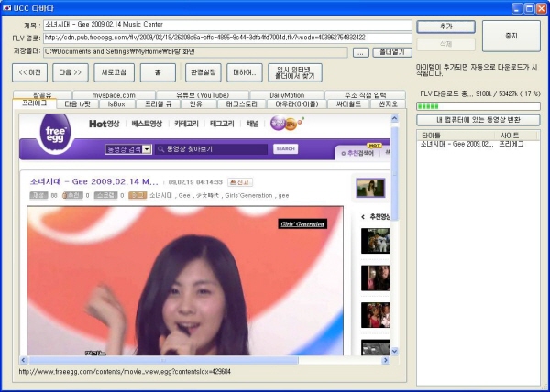The height and width of the screenshot is (392, 550).
Task: Click the browser's scroll-up arrow
Action: (394, 119)
